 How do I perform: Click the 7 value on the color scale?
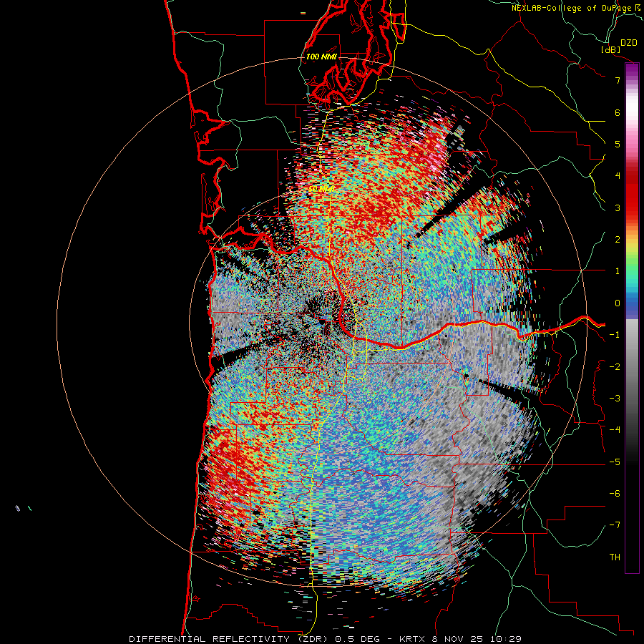(618, 80)
